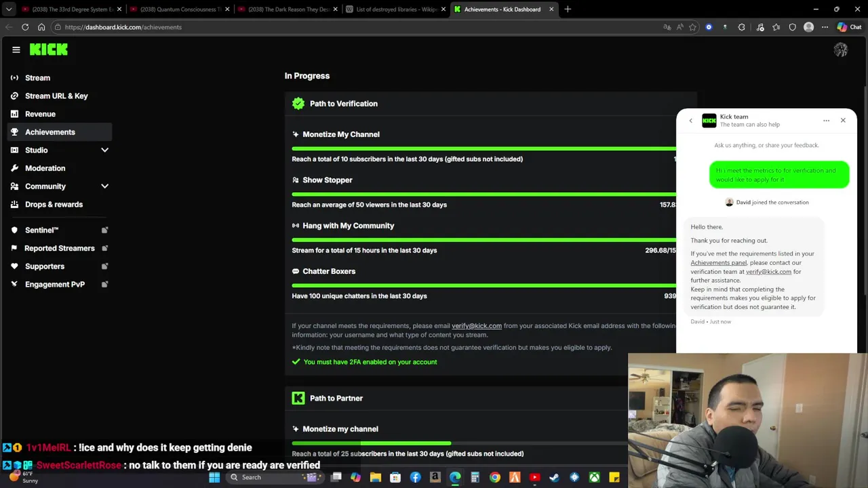Close the Kick team chat widget
This screenshot has height=488, width=868.
843,121
